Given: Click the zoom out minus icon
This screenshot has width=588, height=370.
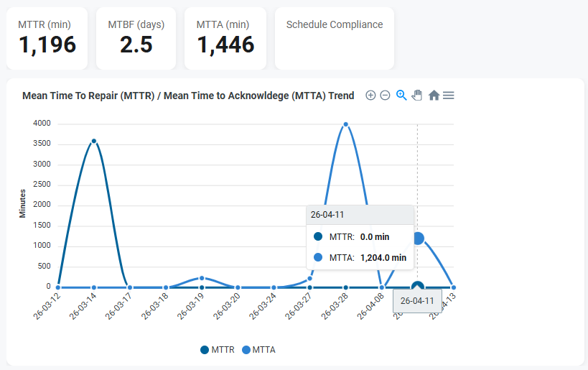Looking at the screenshot, I should pyautogui.click(x=385, y=96).
